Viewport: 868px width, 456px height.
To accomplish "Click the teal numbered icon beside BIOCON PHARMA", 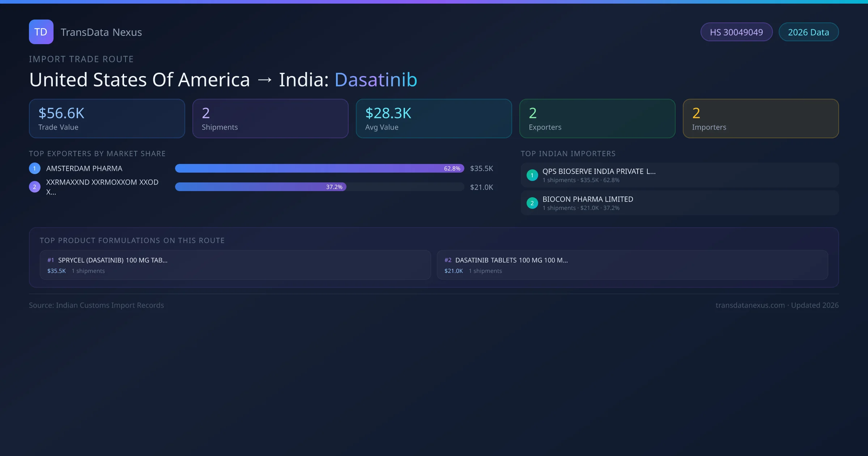I will coord(532,203).
